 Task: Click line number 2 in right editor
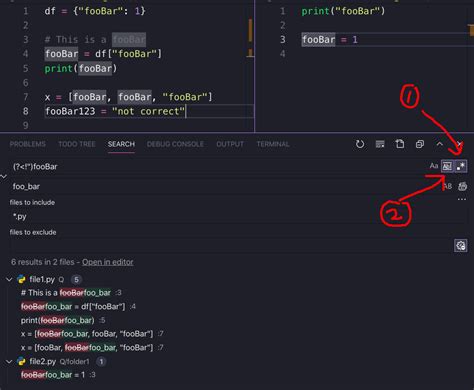point(283,25)
